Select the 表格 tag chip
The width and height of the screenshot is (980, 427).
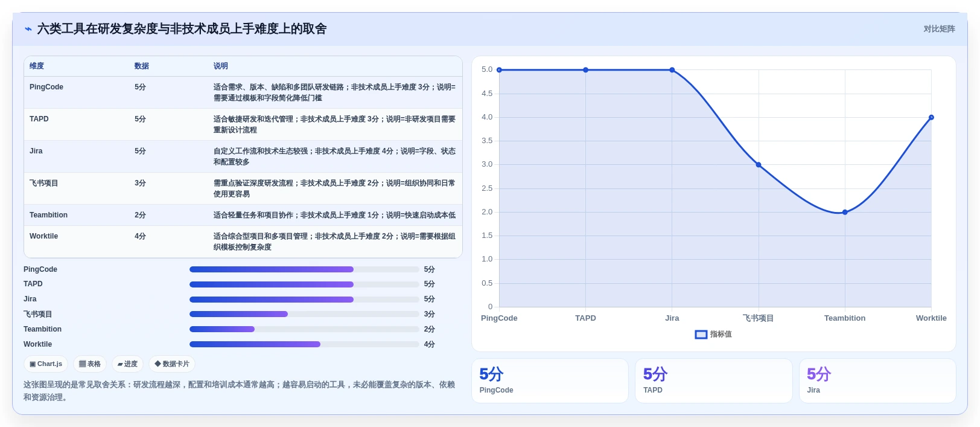pyautogui.click(x=90, y=364)
